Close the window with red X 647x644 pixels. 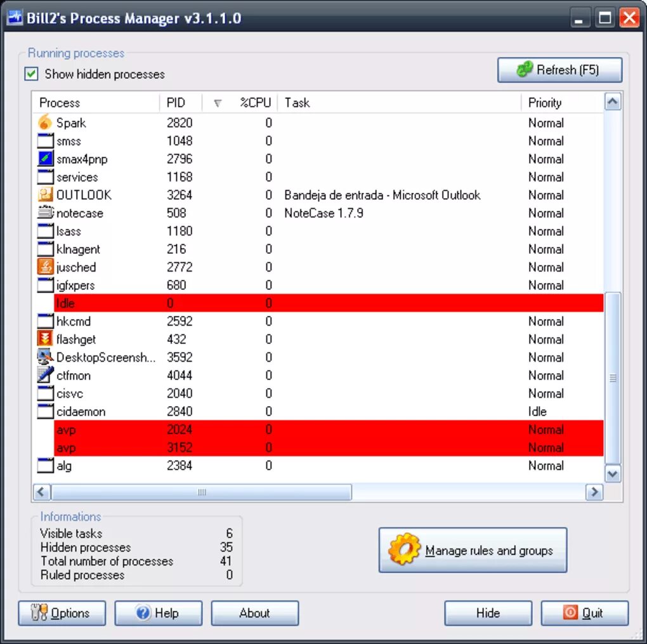629,18
